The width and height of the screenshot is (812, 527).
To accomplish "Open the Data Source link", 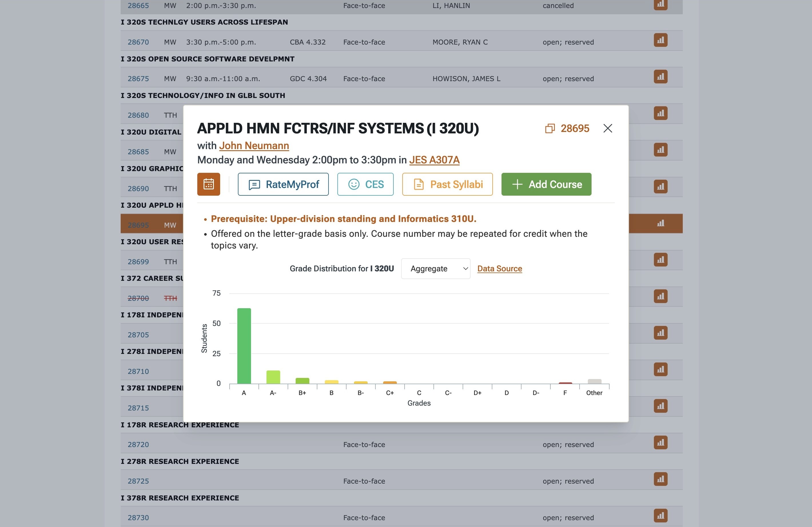I will [x=499, y=268].
